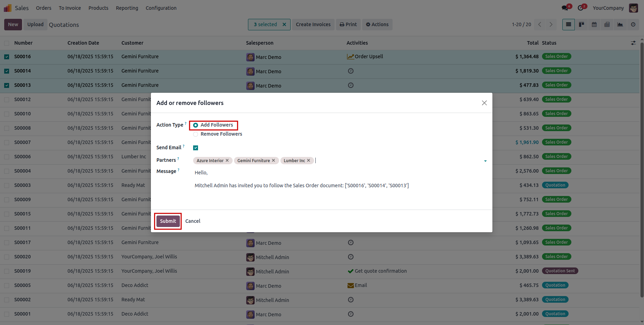This screenshot has width=644, height=325.
Task: Toggle the select-all header checkbox
Action: click(7, 43)
